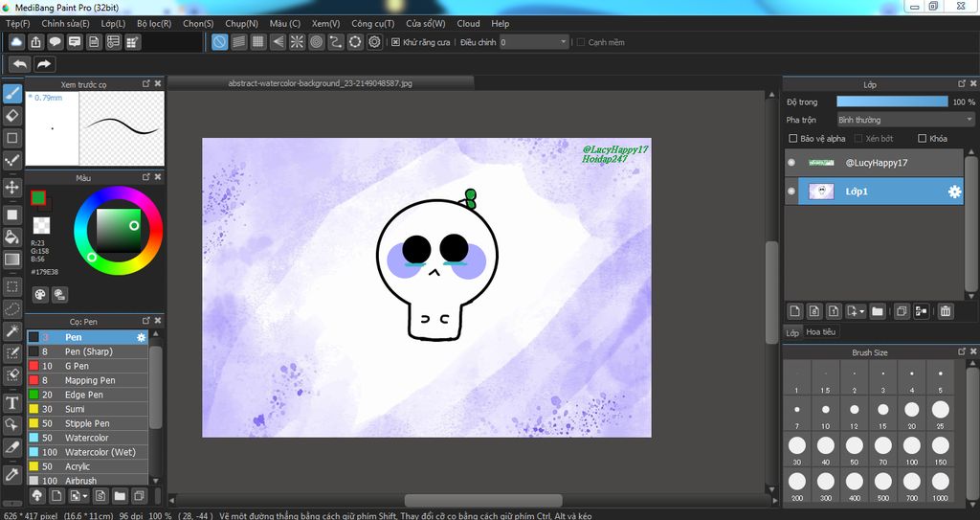Turn snap off with the circle-slash icon
Image resolution: width=980 pixels, height=520 pixels.
tap(219, 42)
